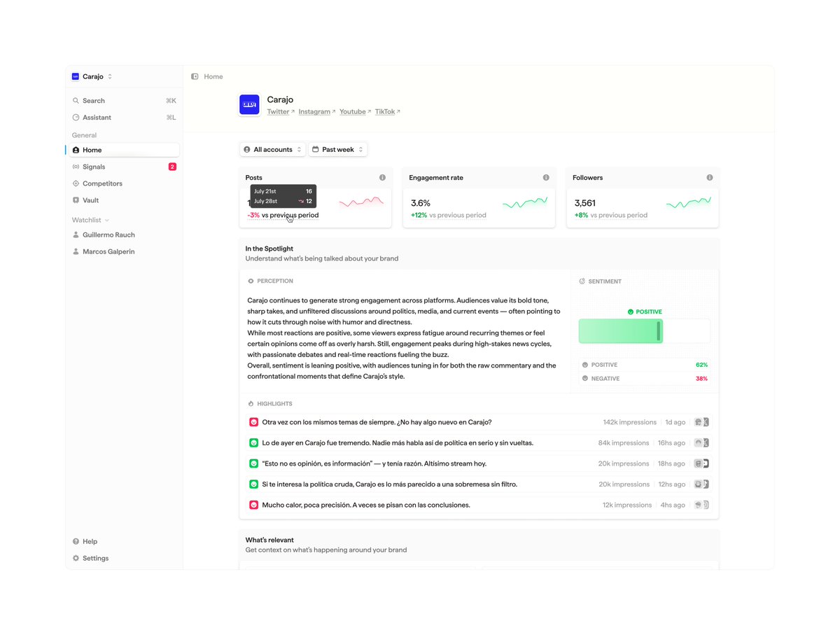
Task: Click the Engagement rate sparkline chart
Action: (x=525, y=203)
